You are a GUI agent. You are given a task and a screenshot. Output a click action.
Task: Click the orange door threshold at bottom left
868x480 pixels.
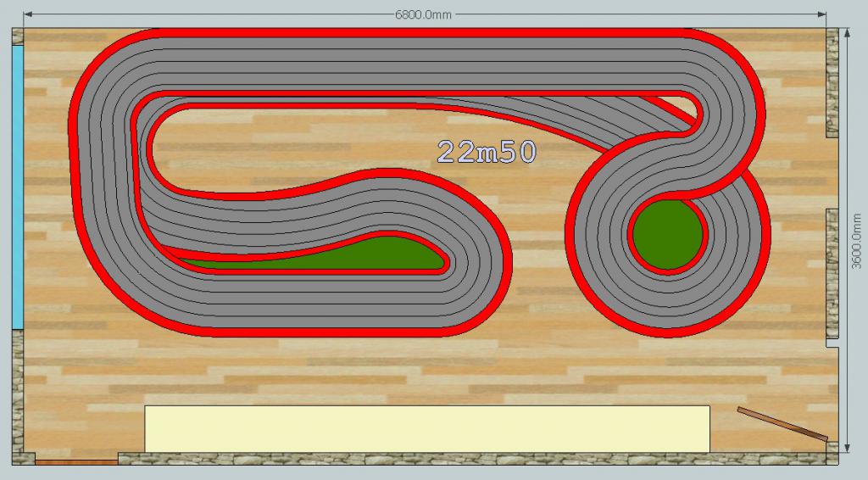pyautogui.click(x=76, y=461)
